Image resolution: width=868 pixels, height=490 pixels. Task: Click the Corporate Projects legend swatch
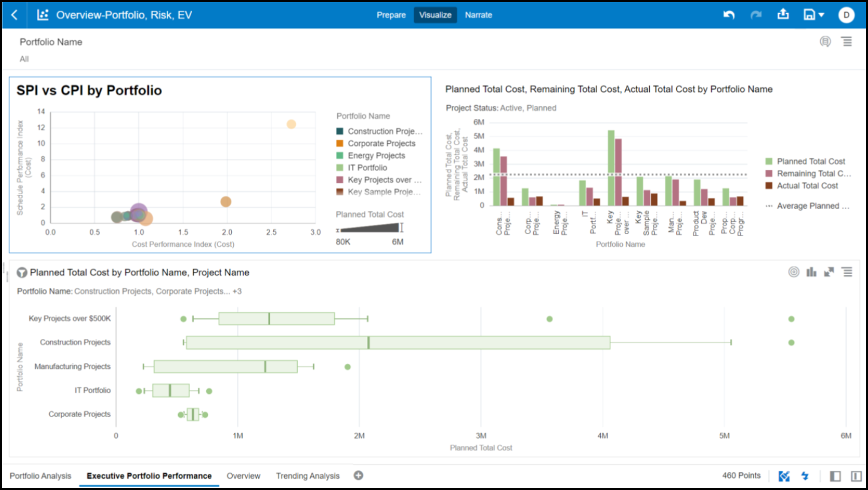(340, 143)
